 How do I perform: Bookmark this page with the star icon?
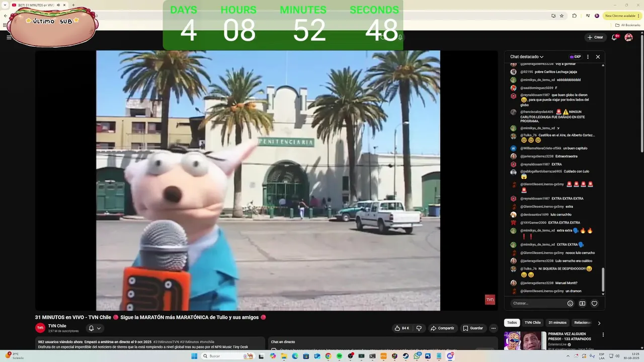click(x=562, y=16)
